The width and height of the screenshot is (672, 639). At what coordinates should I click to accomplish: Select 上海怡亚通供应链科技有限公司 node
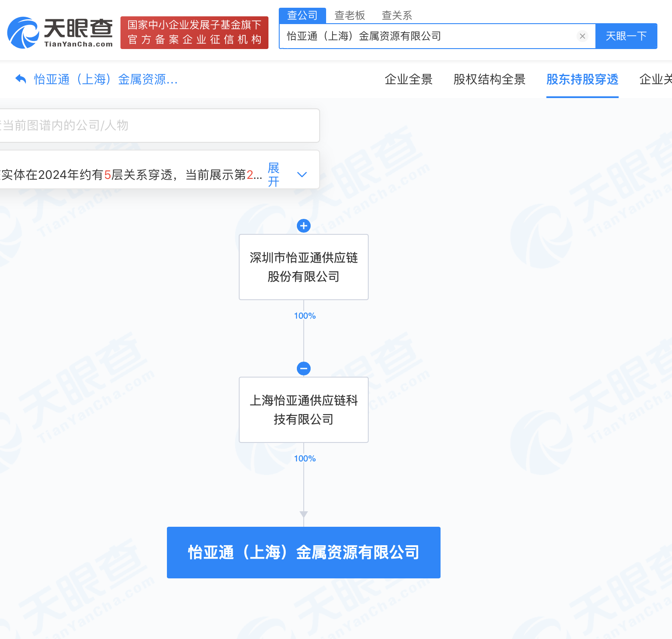coord(304,410)
